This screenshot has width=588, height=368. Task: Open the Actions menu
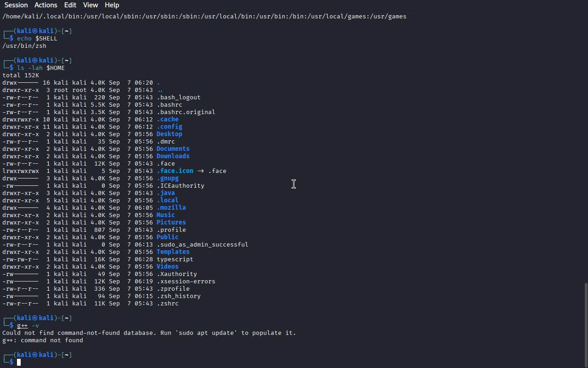(46, 5)
